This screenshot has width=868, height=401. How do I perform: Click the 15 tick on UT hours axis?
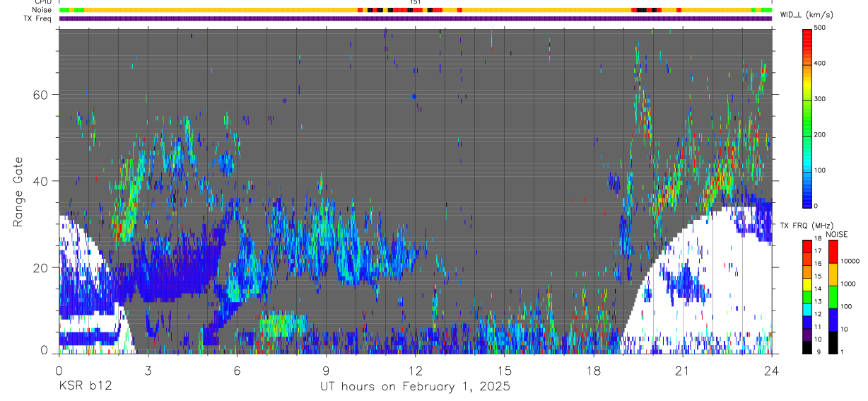pyautogui.click(x=504, y=370)
